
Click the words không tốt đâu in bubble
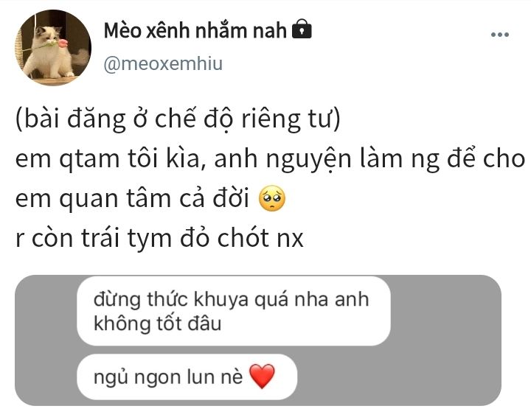pos(158,323)
